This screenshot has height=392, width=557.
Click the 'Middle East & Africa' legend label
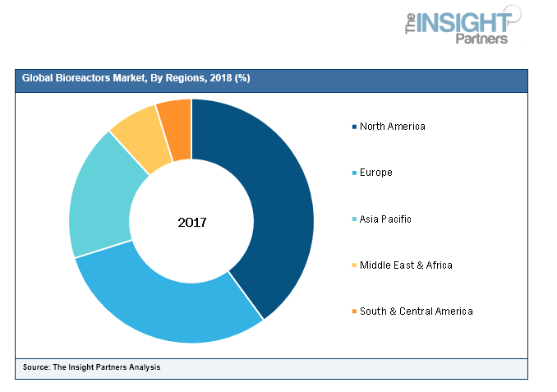(406, 265)
